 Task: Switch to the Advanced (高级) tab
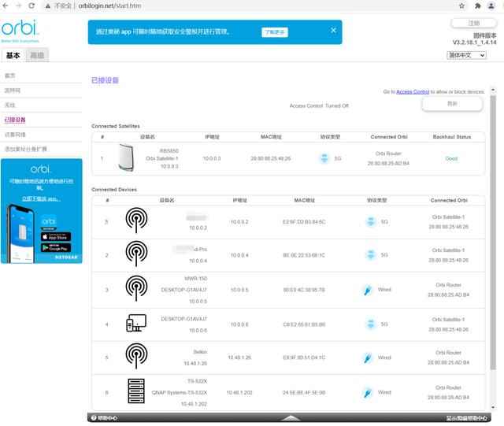pyautogui.click(x=37, y=55)
